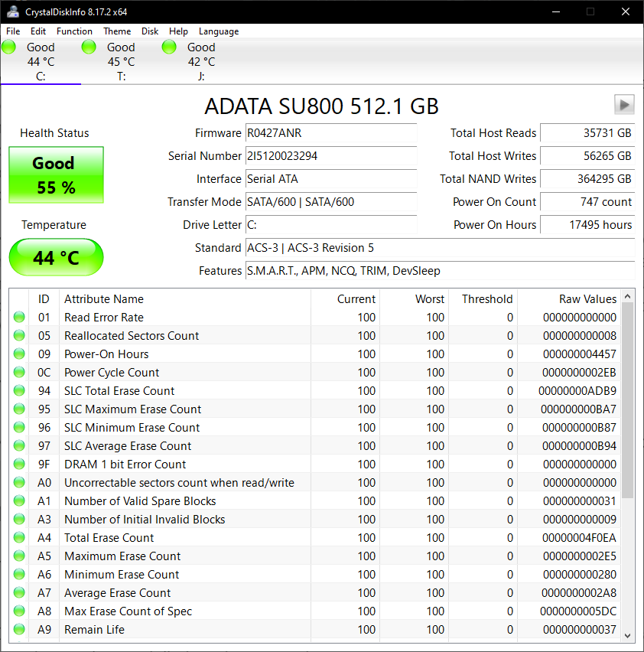Click the status dot for Maximum Erase Count
Screen dimensions: 644x652
(x=19, y=556)
